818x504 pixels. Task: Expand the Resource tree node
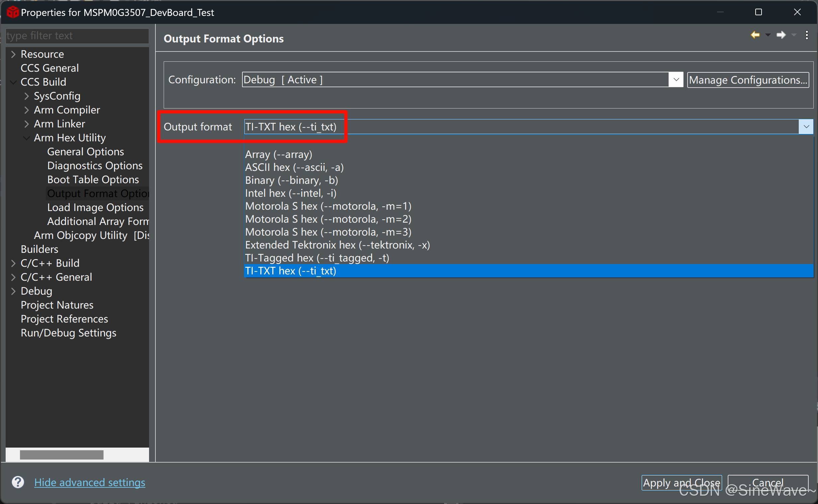click(13, 54)
